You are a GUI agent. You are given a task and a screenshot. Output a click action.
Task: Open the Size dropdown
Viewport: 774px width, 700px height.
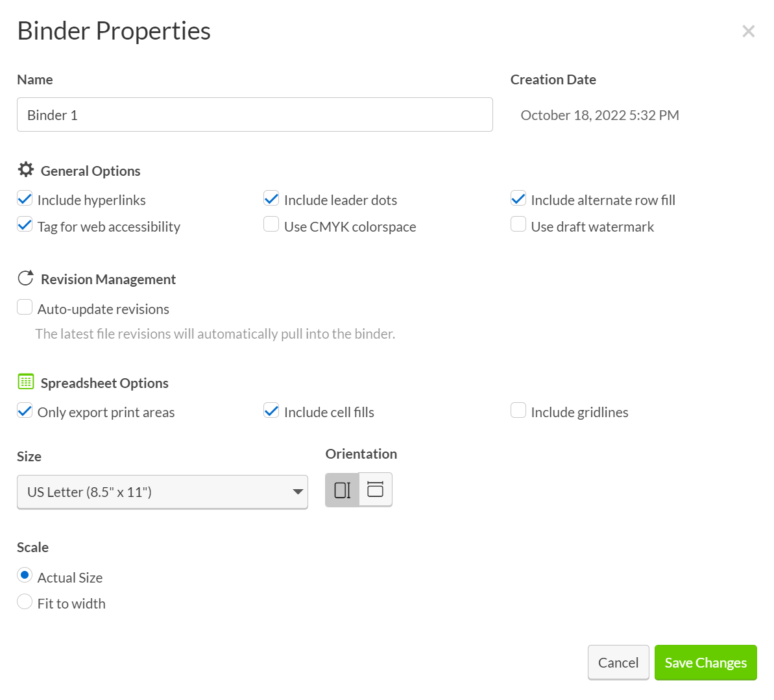coord(162,492)
